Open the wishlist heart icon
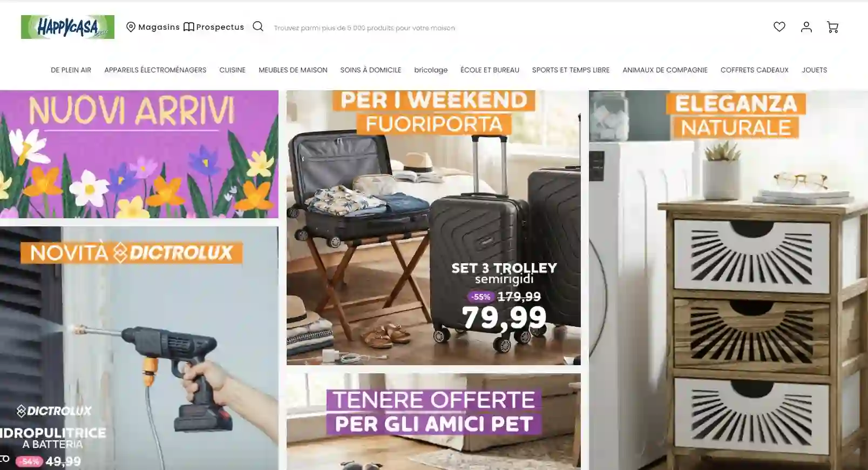Image resolution: width=868 pixels, height=470 pixels. coord(779,26)
